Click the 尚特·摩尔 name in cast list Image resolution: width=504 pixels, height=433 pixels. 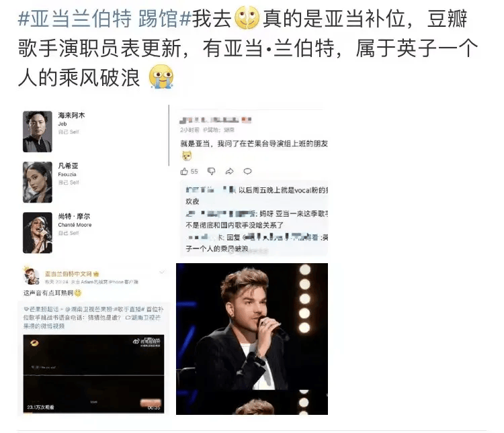click(74, 216)
